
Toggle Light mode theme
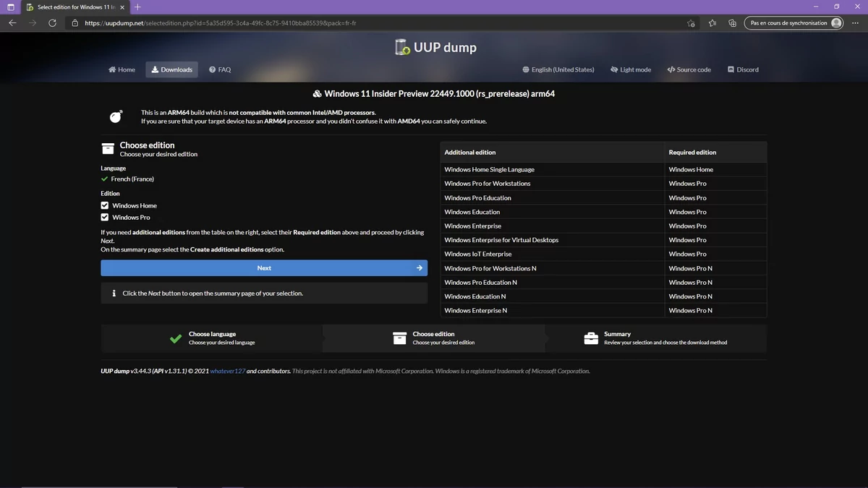[630, 69]
